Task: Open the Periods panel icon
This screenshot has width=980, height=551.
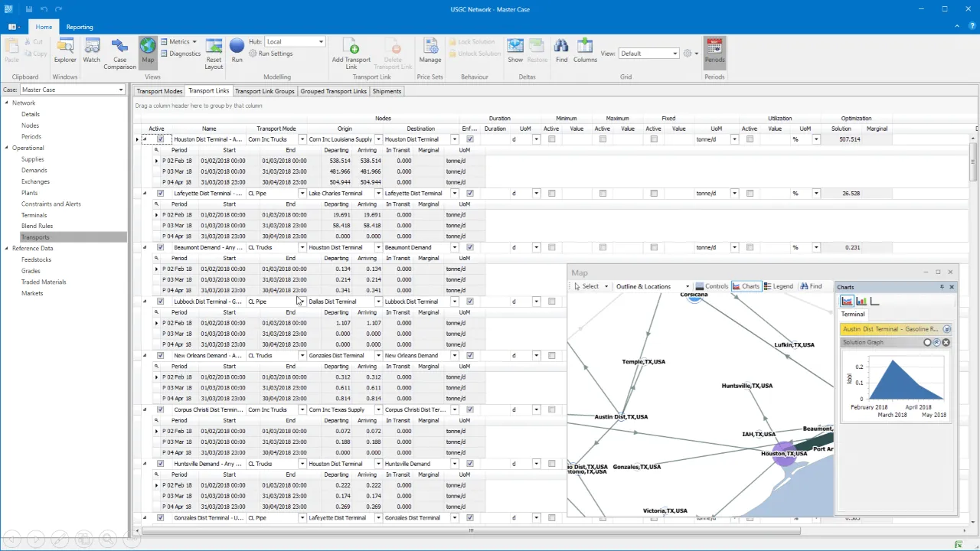Action: [x=714, y=47]
